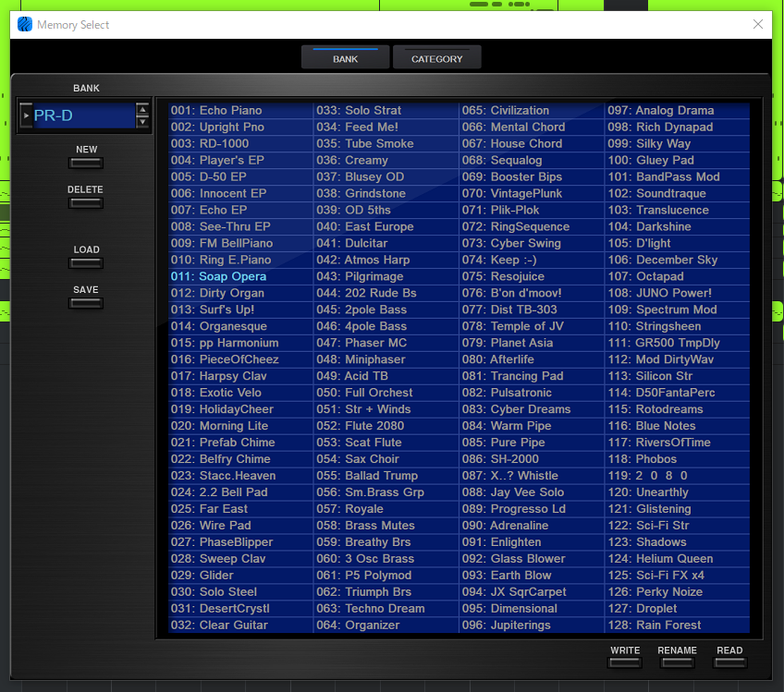Expand the bank list arrow beside PR-D

click(26, 115)
